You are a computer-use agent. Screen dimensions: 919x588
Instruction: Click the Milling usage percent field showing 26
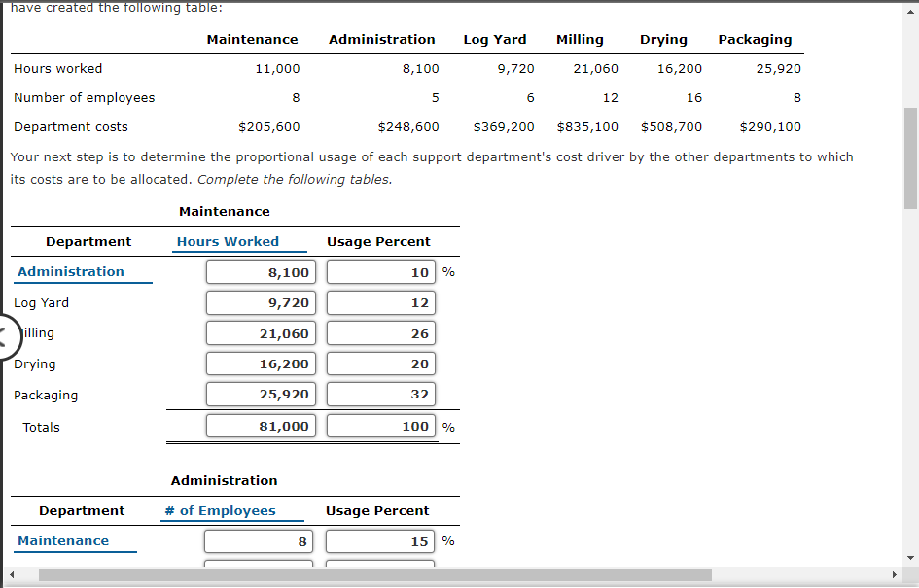(x=380, y=332)
